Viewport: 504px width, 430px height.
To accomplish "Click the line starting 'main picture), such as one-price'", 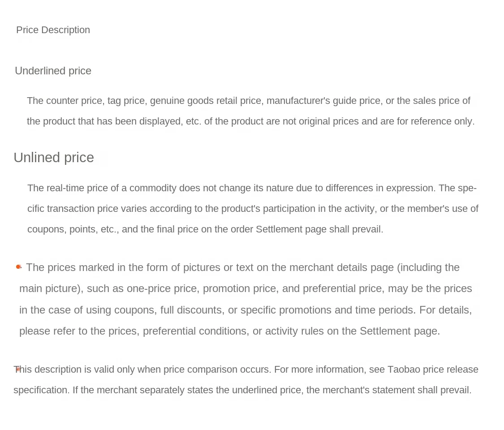I will point(246,288).
